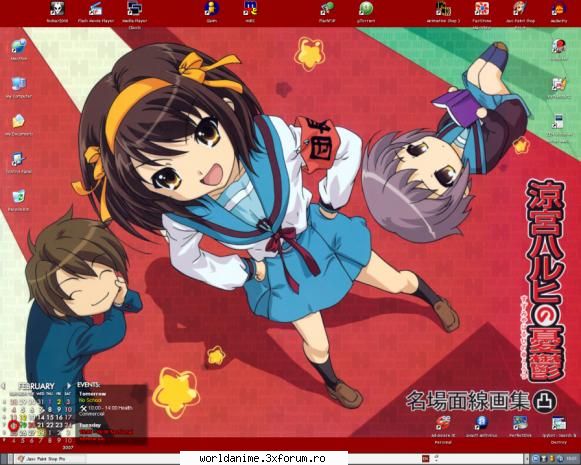Select February 14 in the calendar
The width and height of the screenshot is (581, 465).
41,418
